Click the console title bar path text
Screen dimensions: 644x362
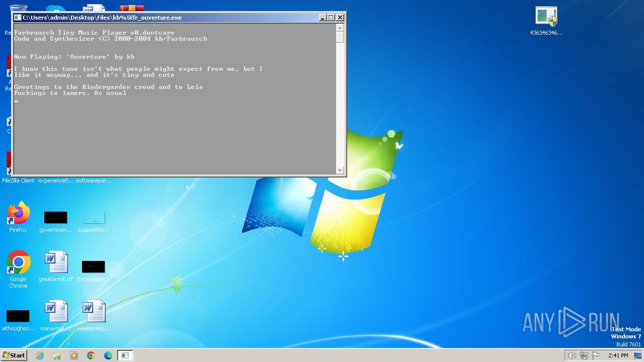(x=102, y=18)
